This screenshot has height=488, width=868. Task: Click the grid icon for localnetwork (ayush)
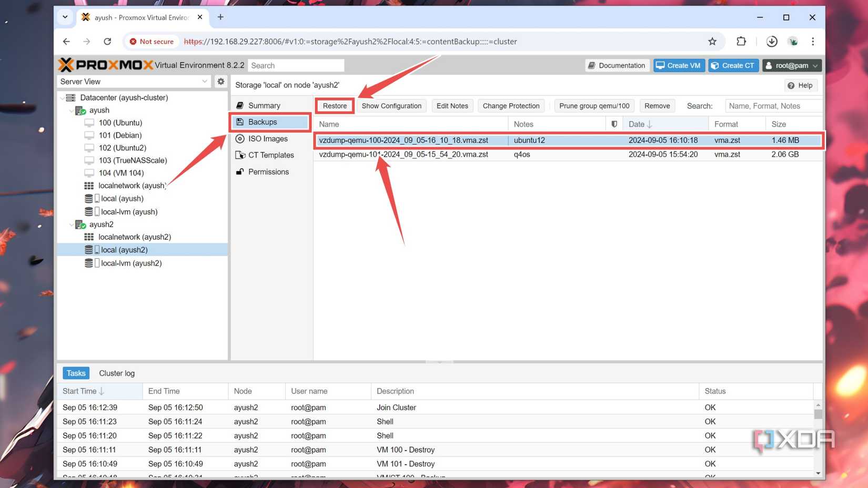[89, 186]
